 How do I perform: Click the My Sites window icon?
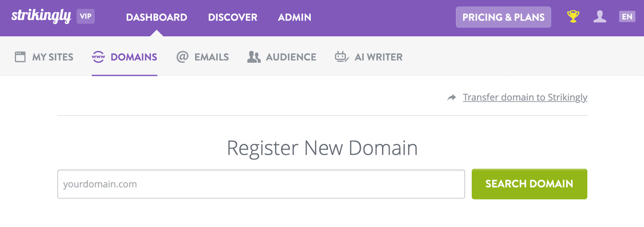(x=20, y=57)
